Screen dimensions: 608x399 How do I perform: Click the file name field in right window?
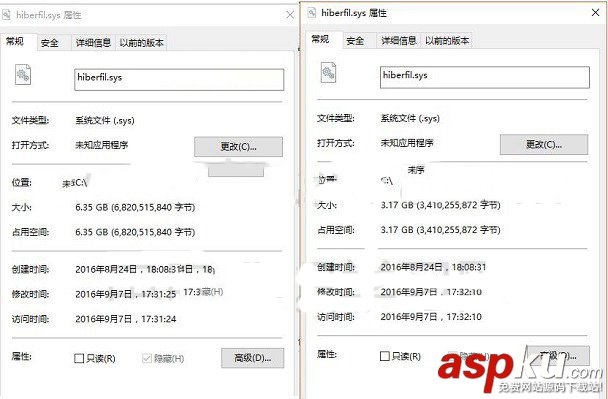(x=485, y=77)
